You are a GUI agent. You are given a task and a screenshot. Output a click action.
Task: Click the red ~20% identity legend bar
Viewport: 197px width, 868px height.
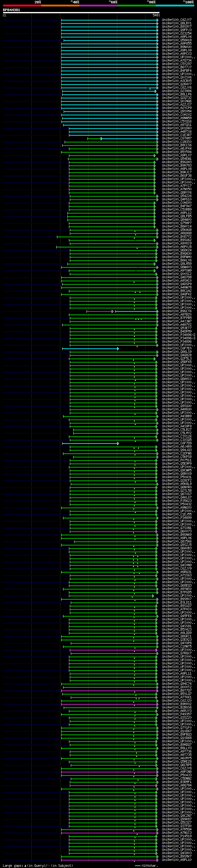click(22, 6)
